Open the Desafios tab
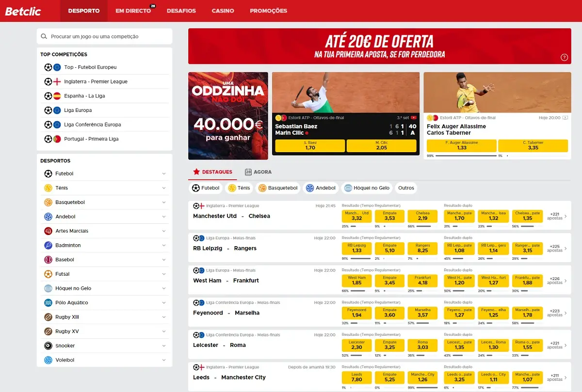This screenshot has height=392, width=582. pos(181,11)
